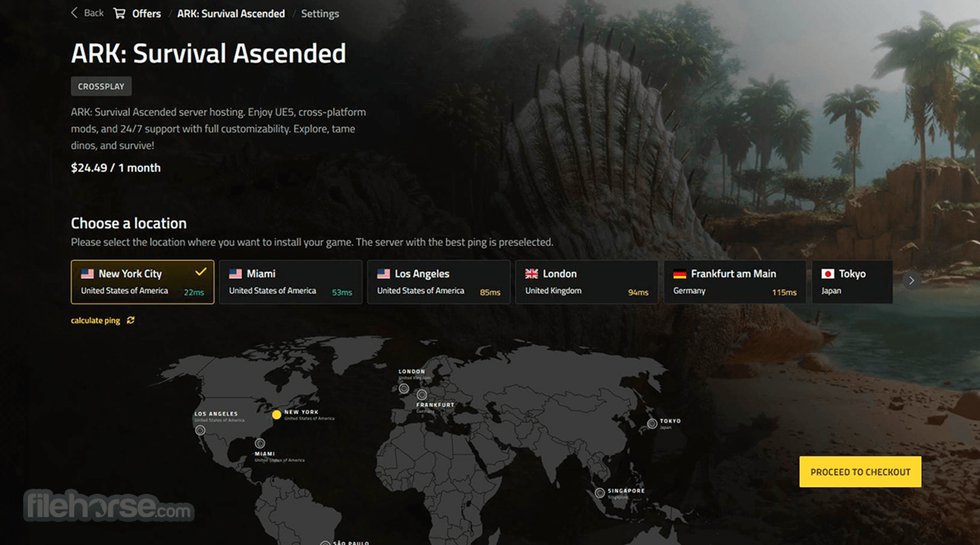Image resolution: width=980 pixels, height=545 pixels.
Task: Click the checkmark on New York City card
Action: (x=200, y=272)
